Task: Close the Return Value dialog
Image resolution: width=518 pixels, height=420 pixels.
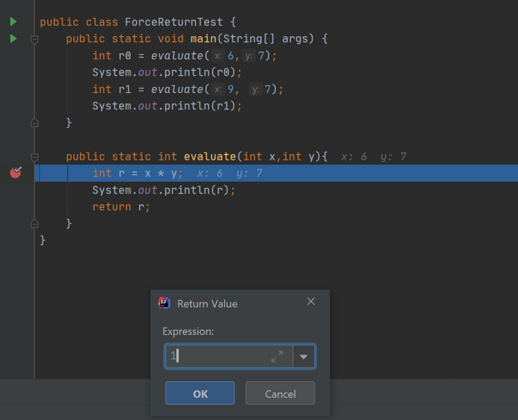Action: click(x=311, y=301)
